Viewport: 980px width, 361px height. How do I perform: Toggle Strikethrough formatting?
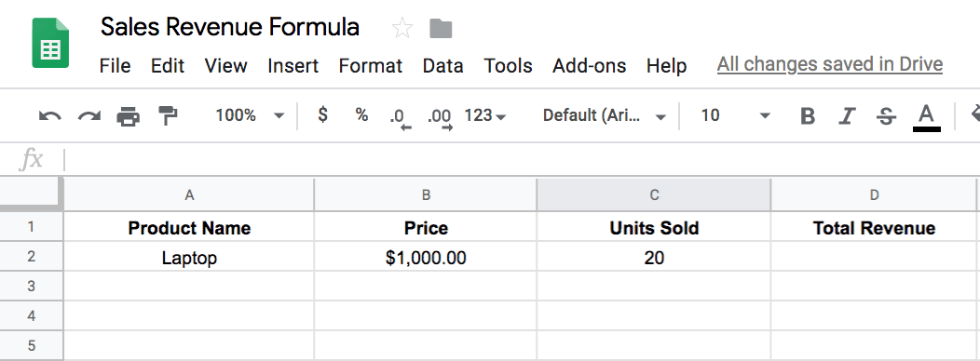pyautogui.click(x=886, y=116)
